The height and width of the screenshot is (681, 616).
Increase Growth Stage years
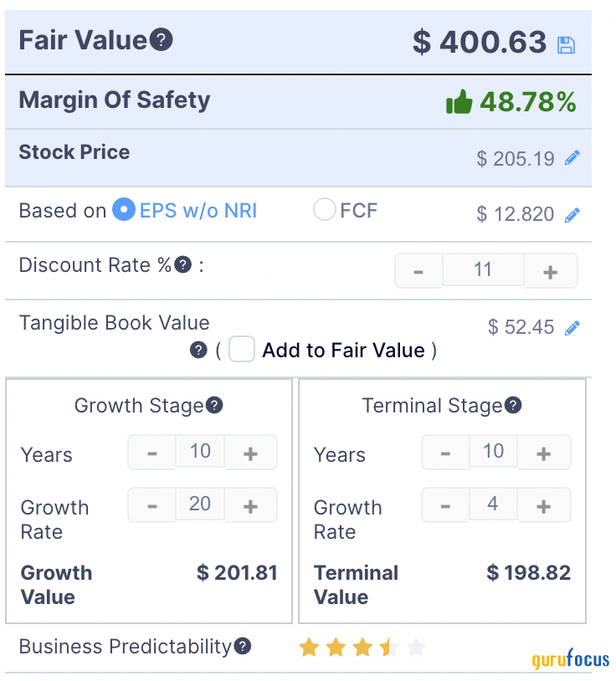point(250,453)
